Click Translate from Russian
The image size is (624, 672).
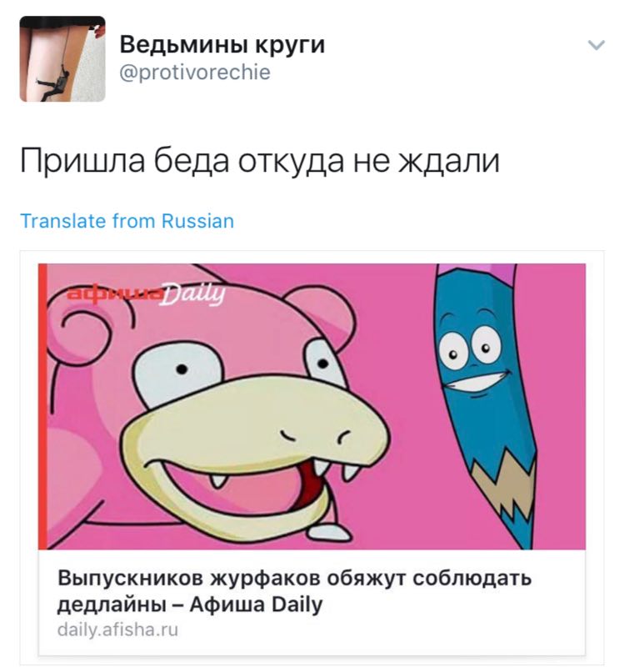click(x=127, y=221)
